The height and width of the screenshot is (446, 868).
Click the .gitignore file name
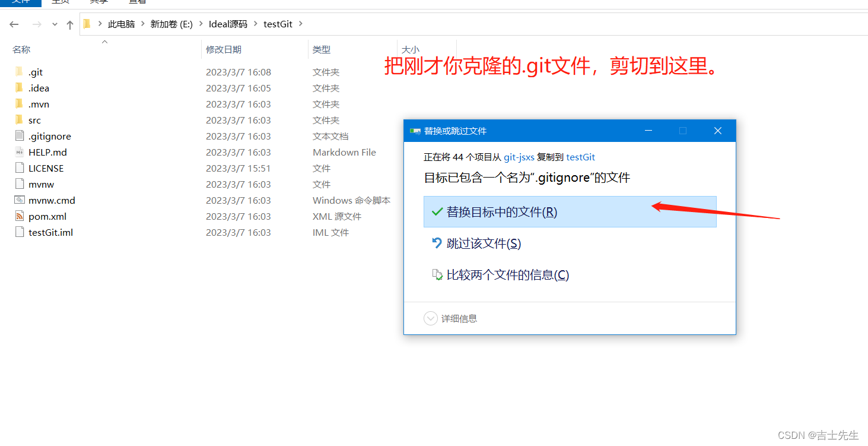(x=50, y=136)
